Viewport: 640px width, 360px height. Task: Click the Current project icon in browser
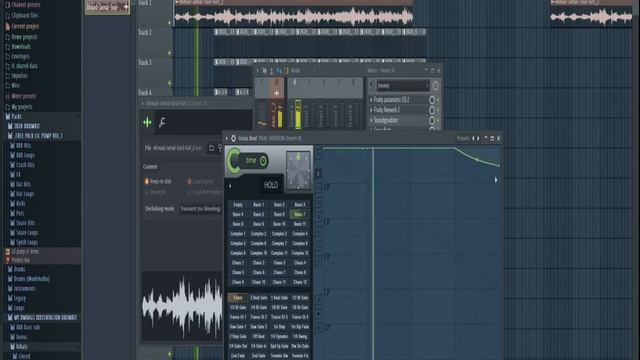(7, 27)
